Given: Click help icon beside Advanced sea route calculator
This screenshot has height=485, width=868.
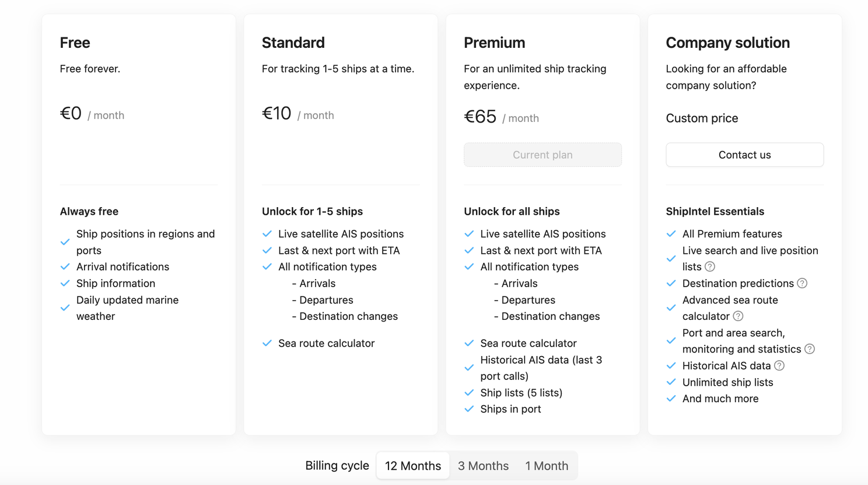Looking at the screenshot, I should point(738,316).
